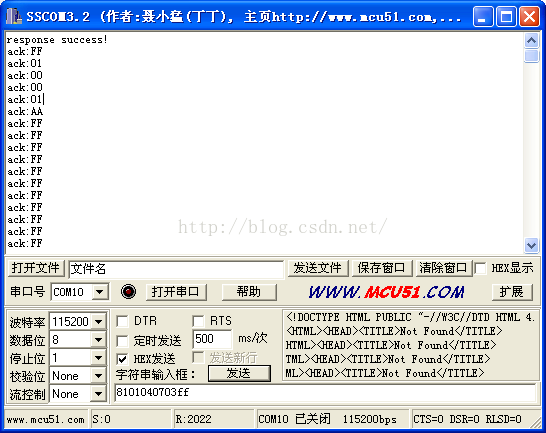Image resolution: width=546 pixels, height=433 pixels.
Task: Click status bar 'COM10 已关闭 115200bps'
Action: point(327,419)
